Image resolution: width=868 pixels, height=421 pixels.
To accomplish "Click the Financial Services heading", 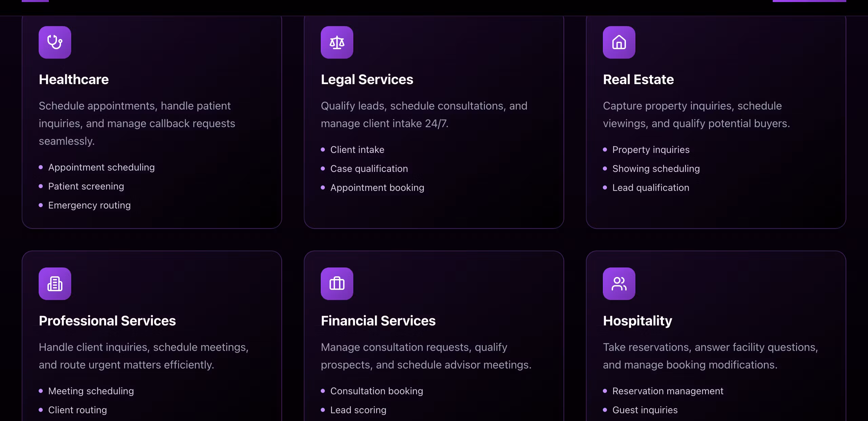I will tap(378, 321).
